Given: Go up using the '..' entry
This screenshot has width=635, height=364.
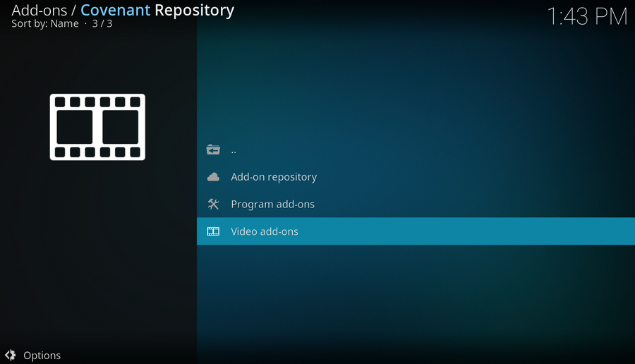Looking at the screenshot, I should point(416,150).
